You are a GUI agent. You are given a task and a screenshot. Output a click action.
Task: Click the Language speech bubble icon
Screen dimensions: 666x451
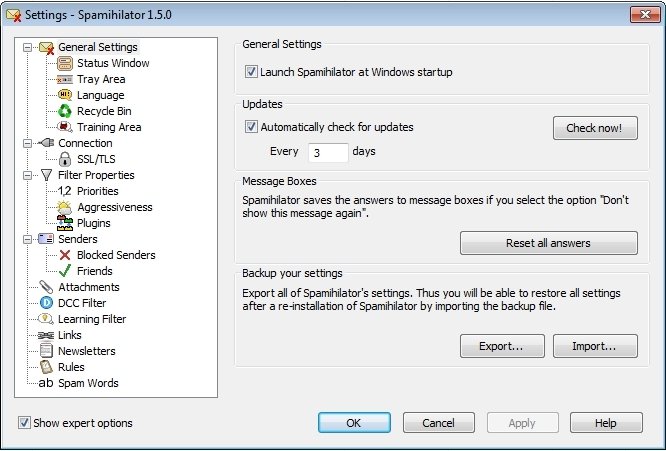pyautogui.click(x=65, y=95)
